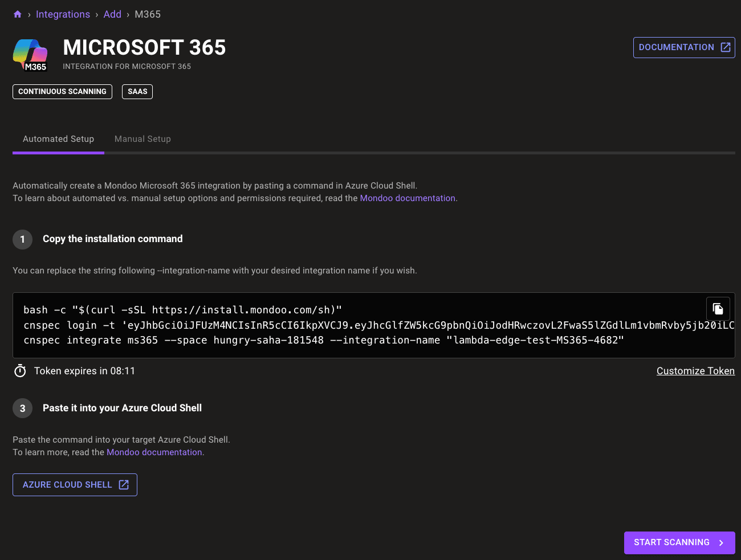Switch to the Manual Setup tab
The width and height of the screenshot is (741, 560).
click(142, 138)
